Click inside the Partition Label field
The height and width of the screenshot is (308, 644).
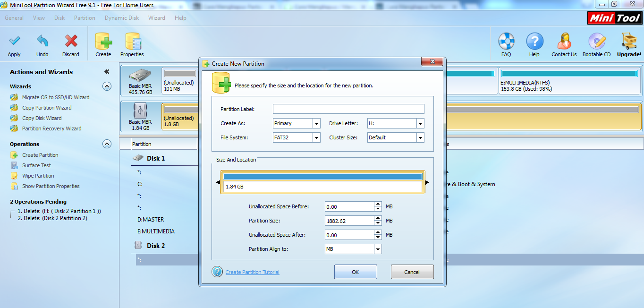[x=348, y=109]
